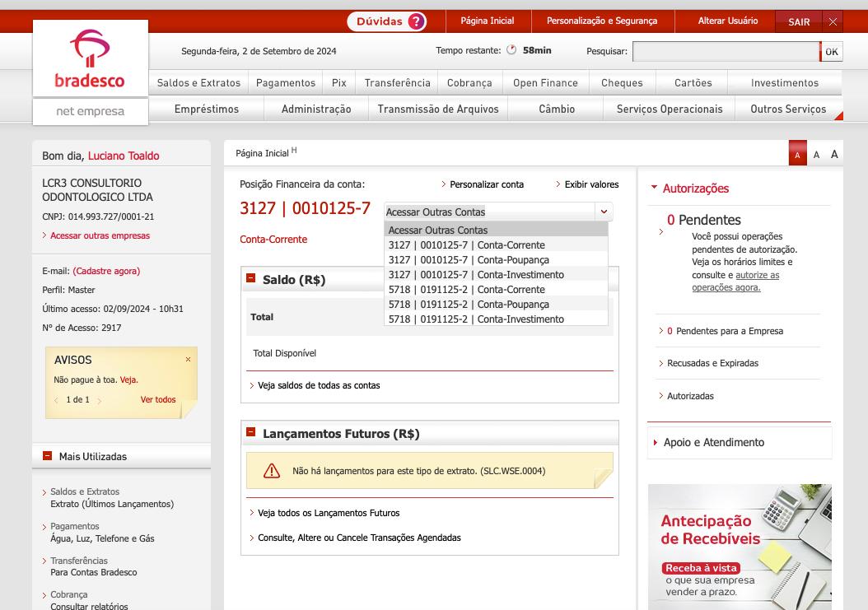Click the Exibir valores link
Viewport: 868px width, 610px height.
[x=590, y=184]
